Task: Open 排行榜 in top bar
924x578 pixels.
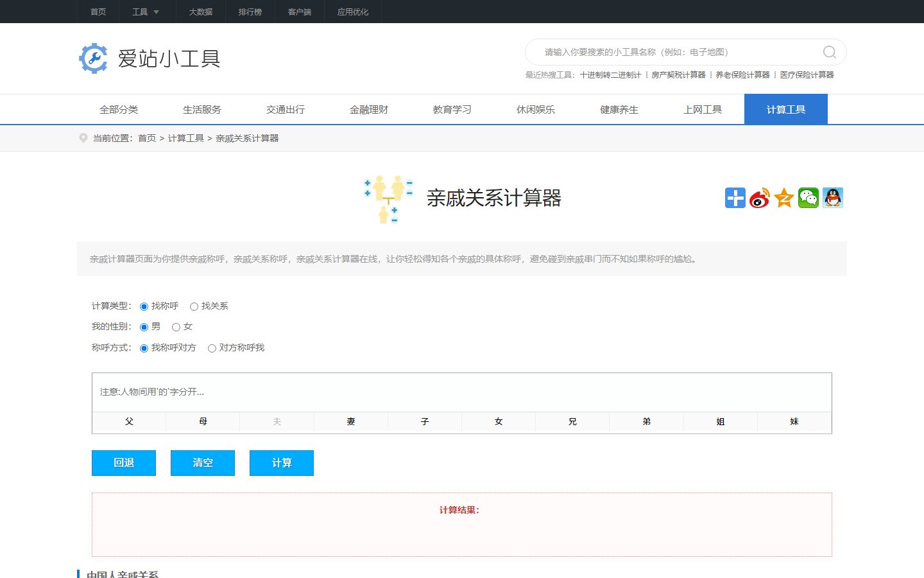Action: click(250, 12)
